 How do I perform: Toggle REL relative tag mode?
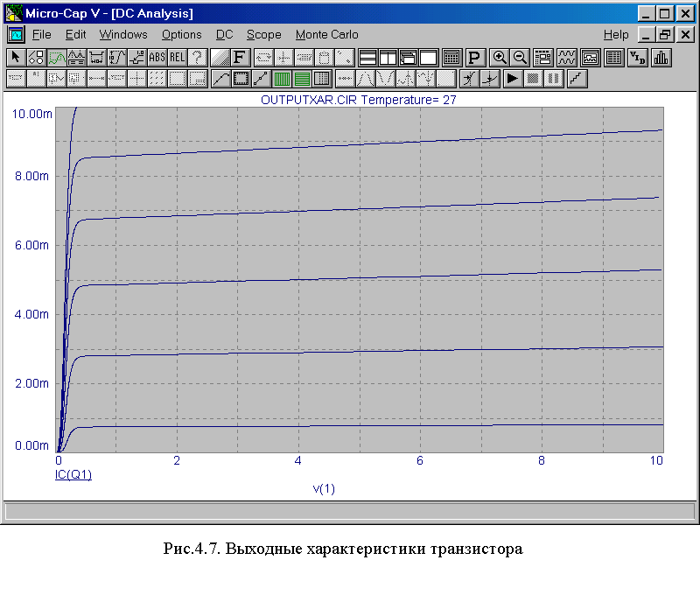tap(177, 58)
